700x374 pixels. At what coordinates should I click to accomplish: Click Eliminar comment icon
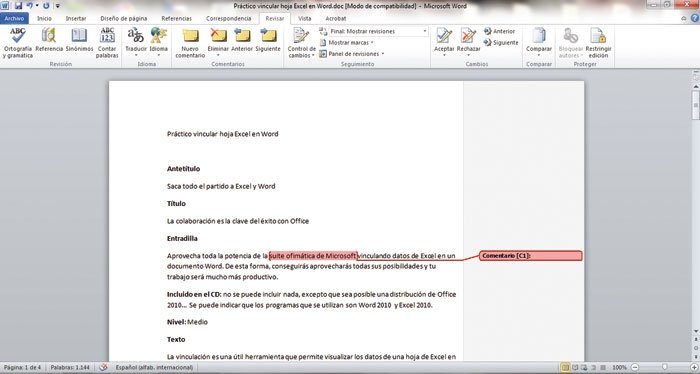218,36
